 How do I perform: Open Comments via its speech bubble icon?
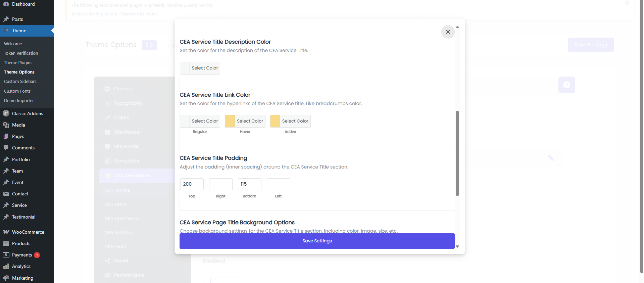pyautogui.click(x=6, y=148)
